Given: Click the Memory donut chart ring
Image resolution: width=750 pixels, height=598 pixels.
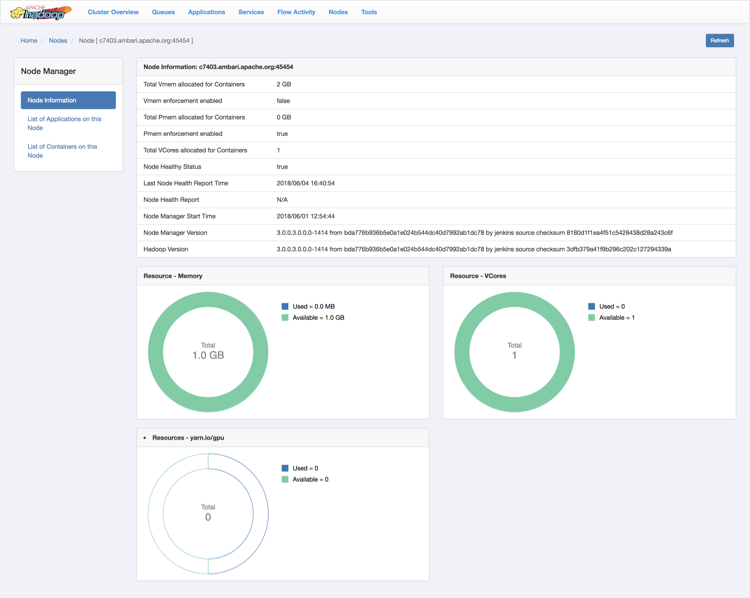Looking at the screenshot, I should click(x=208, y=299).
